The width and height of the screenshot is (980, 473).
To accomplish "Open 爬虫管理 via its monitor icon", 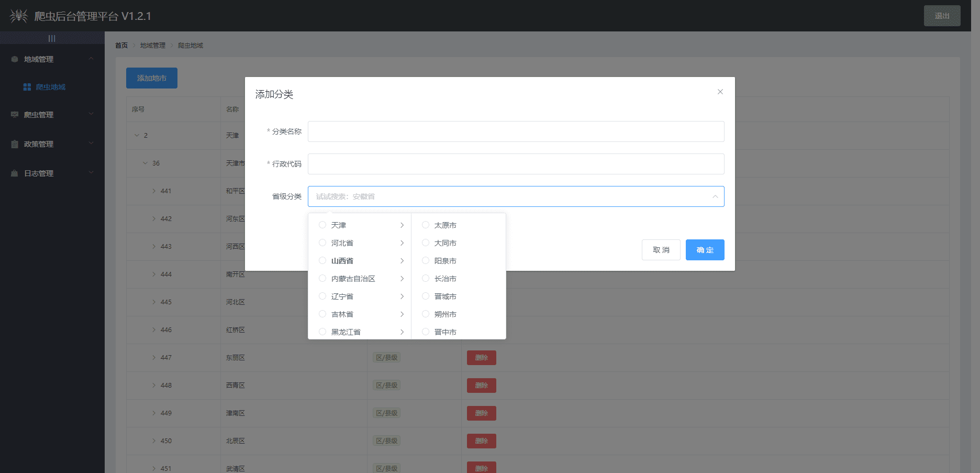I will coord(14,114).
